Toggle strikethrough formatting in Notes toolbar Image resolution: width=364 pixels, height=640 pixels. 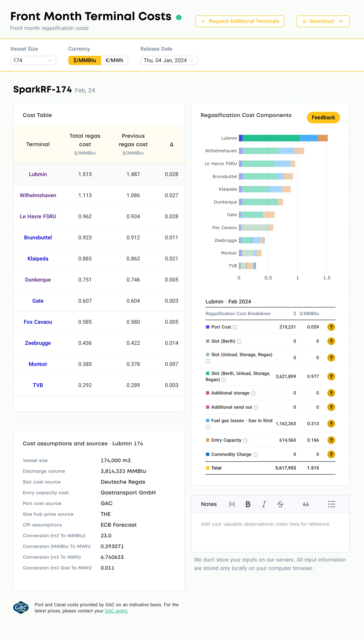point(280,504)
